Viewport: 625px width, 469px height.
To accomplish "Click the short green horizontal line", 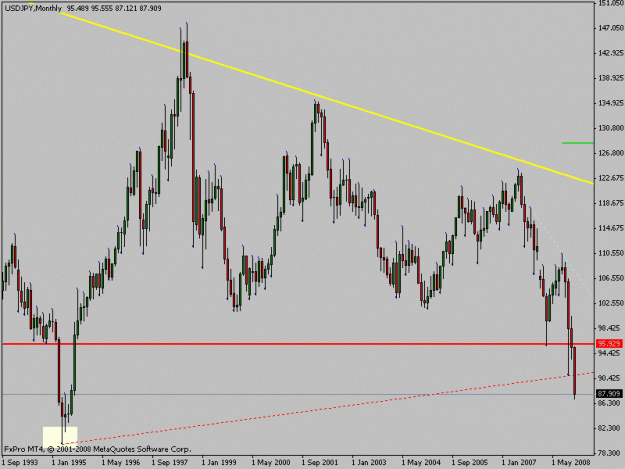I will point(578,143).
